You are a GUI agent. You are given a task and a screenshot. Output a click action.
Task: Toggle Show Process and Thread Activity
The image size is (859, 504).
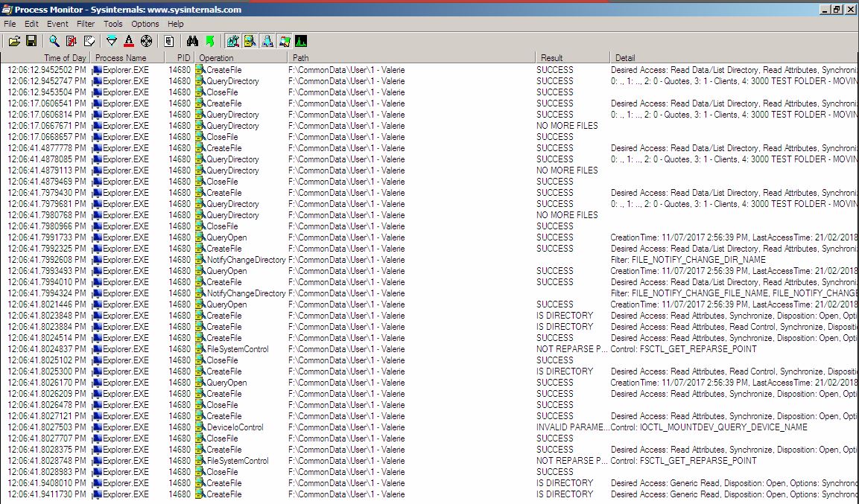click(x=284, y=41)
